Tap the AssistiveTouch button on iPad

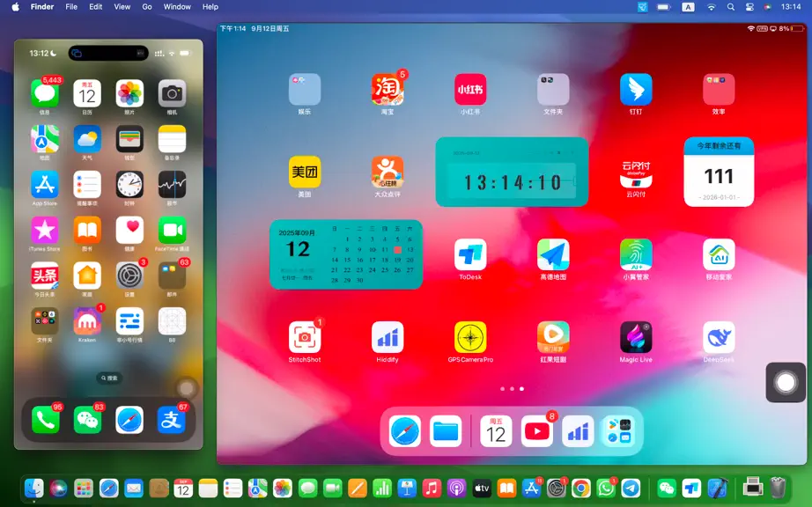point(786,382)
